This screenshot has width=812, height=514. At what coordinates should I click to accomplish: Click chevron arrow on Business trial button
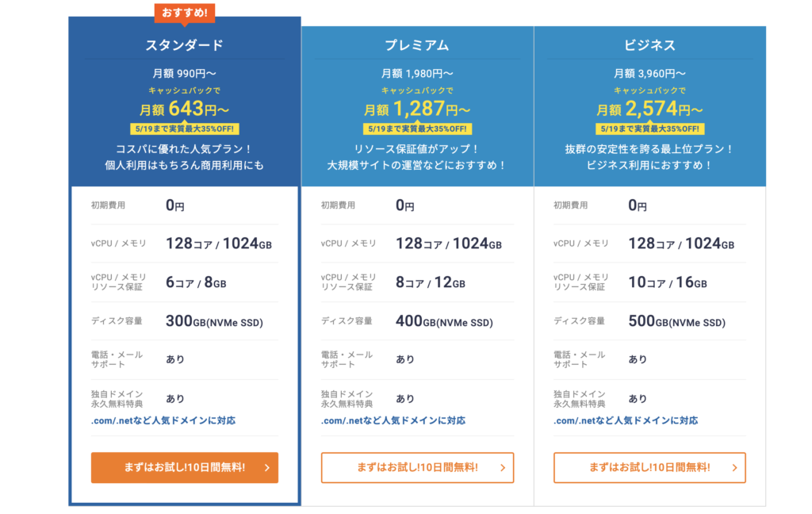coord(735,467)
